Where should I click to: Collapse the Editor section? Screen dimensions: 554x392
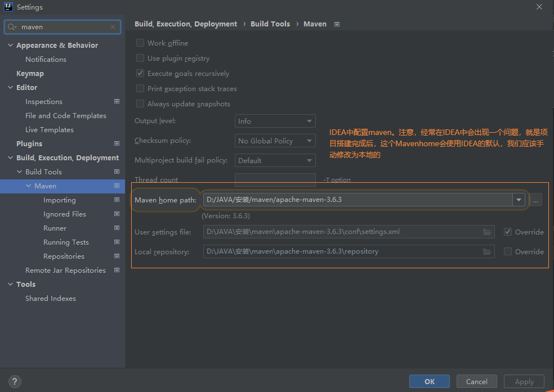(x=10, y=87)
